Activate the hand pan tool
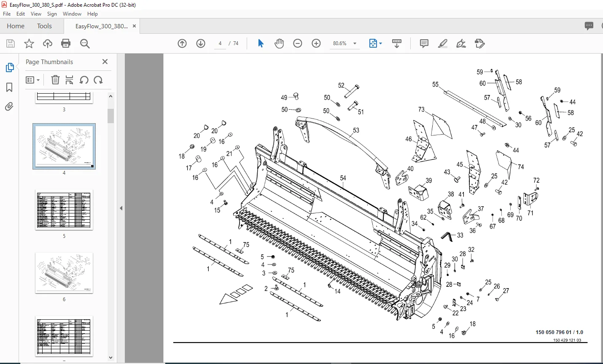The width and height of the screenshot is (603, 364). coord(279,43)
